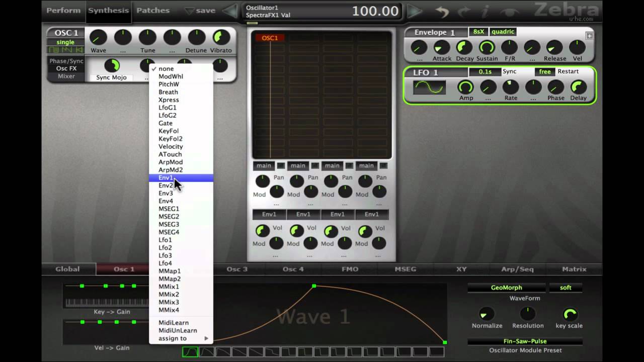Screen dimensions: 644x362
Task: Click the LFO 1 sine waveform display
Action: pyautogui.click(x=429, y=87)
